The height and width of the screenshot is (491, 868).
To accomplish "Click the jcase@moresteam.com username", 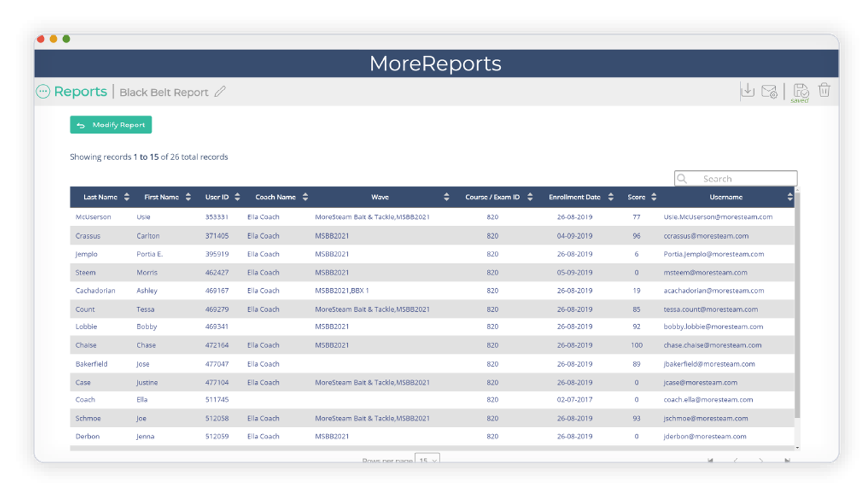I will click(x=700, y=382).
